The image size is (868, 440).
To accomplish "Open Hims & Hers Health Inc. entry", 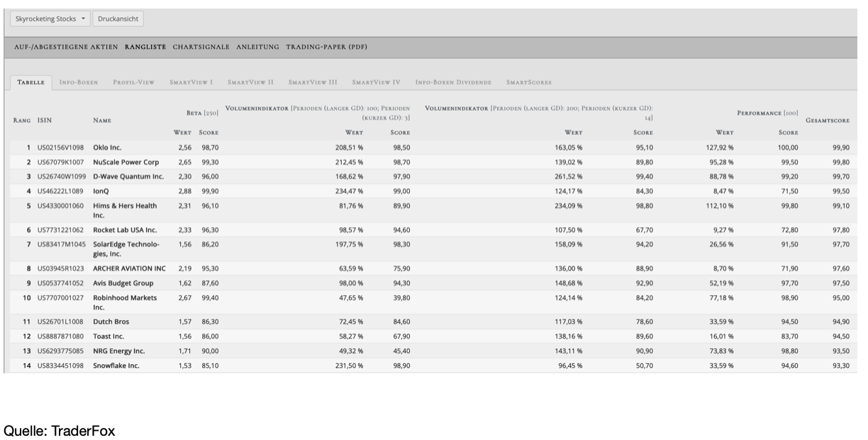I will pyautogui.click(x=125, y=210).
